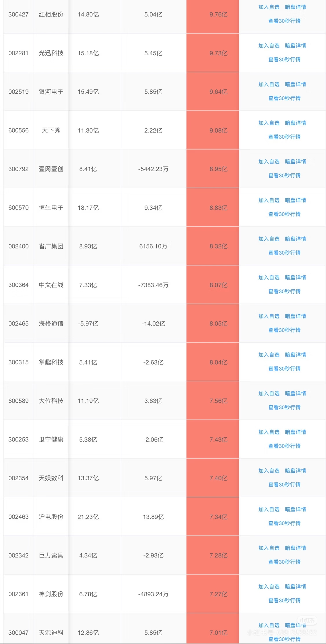Click 加入自选 for 神剑股份
326x644 pixels.
coord(269,586)
